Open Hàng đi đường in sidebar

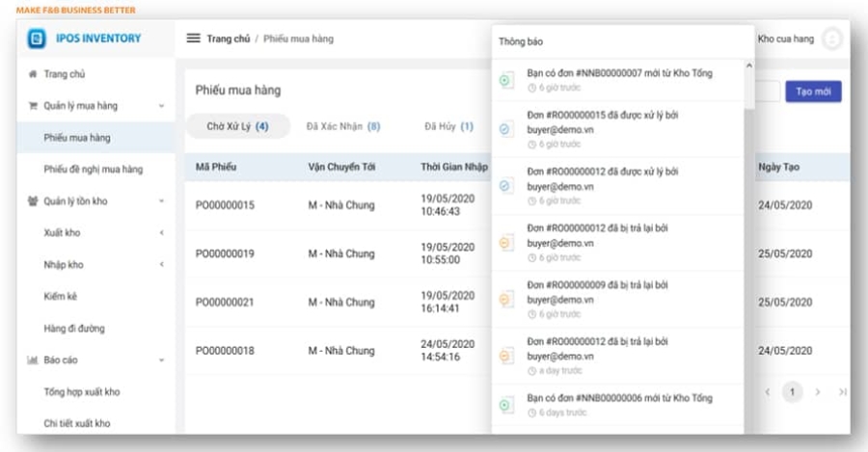pyautogui.click(x=74, y=328)
